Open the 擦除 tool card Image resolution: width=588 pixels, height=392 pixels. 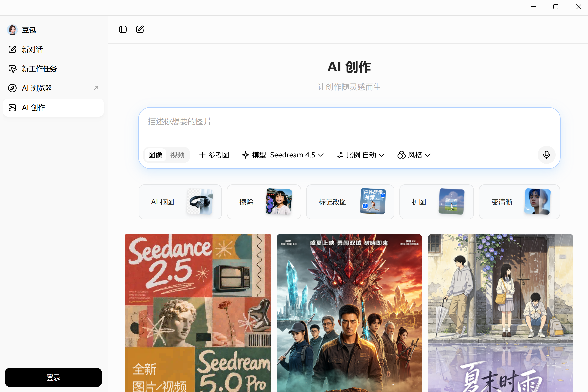(264, 202)
